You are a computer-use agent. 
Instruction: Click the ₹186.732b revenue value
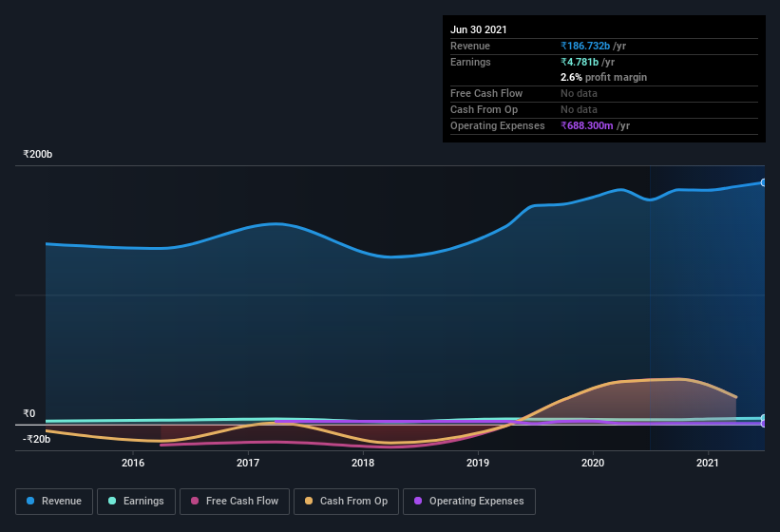585,46
